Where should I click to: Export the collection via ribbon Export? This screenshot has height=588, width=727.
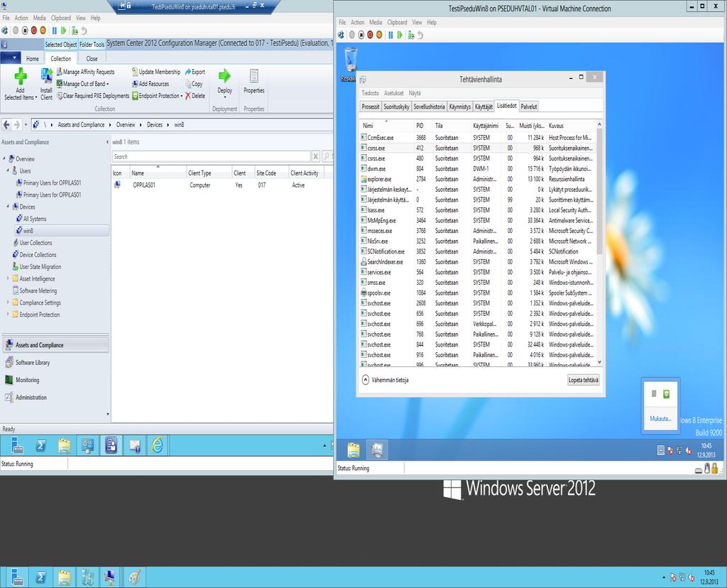coord(195,72)
